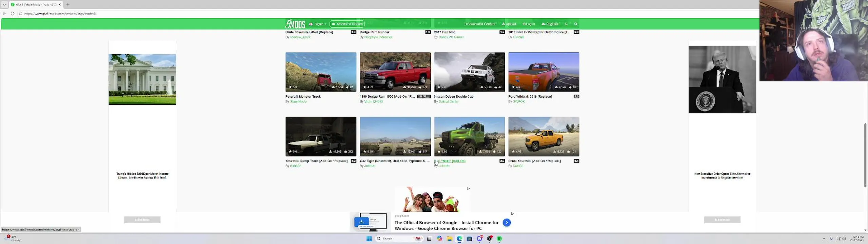The width and height of the screenshot is (868, 244).
Task: Click the 1999 Dodge Ram 1500 title
Action: point(387,97)
